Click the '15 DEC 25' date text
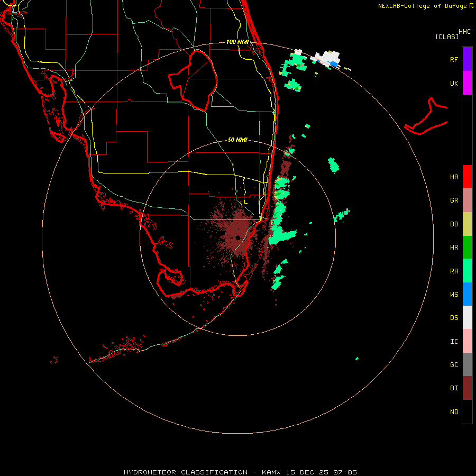This screenshot has height=476, width=476. (307, 472)
